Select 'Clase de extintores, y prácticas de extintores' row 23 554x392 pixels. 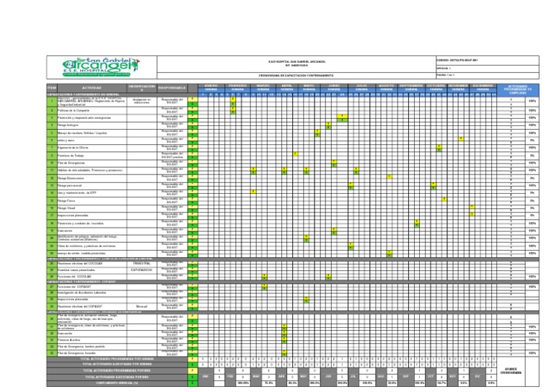click(x=92, y=246)
